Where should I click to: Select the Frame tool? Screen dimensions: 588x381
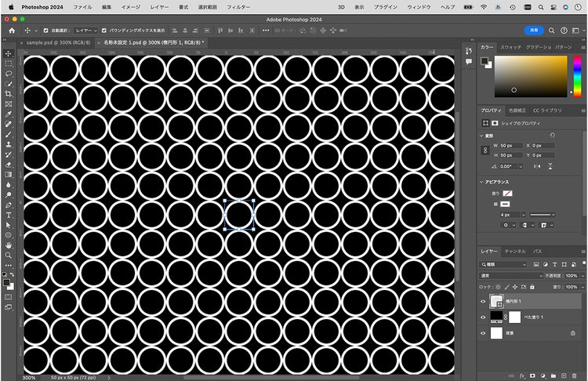(9, 104)
